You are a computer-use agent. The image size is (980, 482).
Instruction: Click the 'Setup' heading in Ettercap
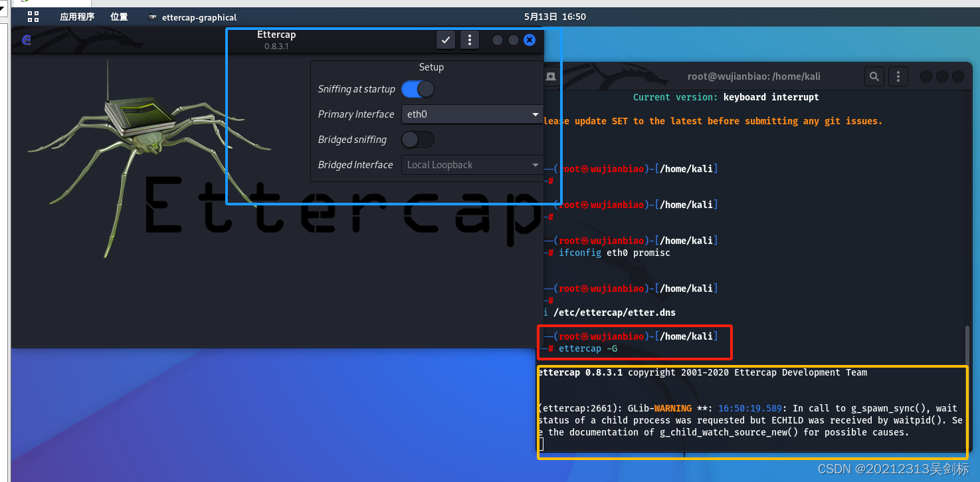(431, 67)
